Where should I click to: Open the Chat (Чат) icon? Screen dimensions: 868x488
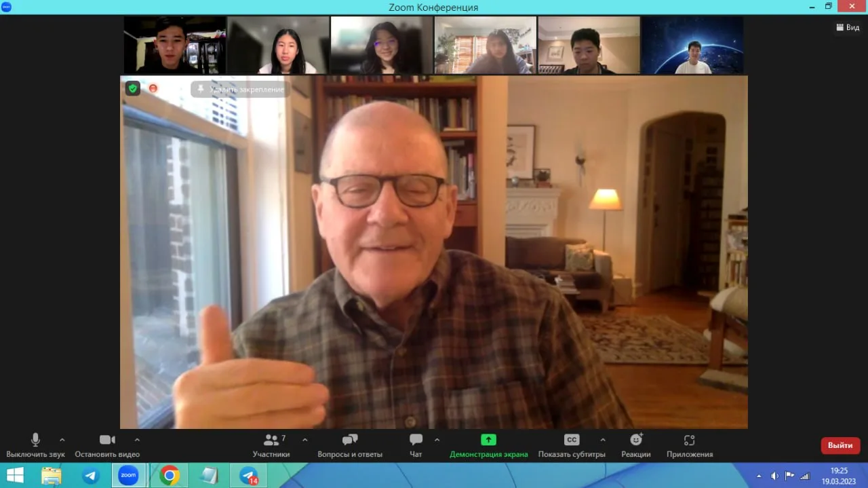416,440
